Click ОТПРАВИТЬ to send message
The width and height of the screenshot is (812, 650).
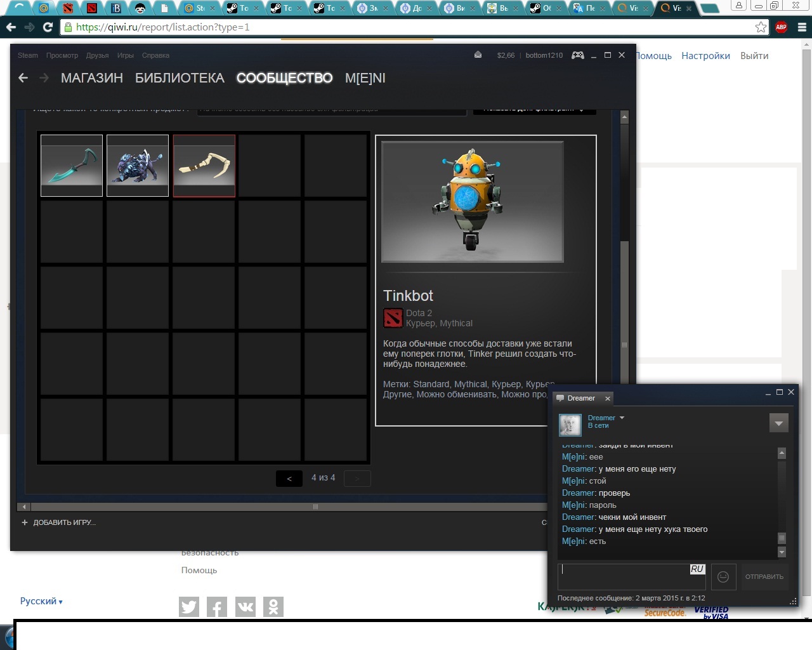click(x=764, y=576)
